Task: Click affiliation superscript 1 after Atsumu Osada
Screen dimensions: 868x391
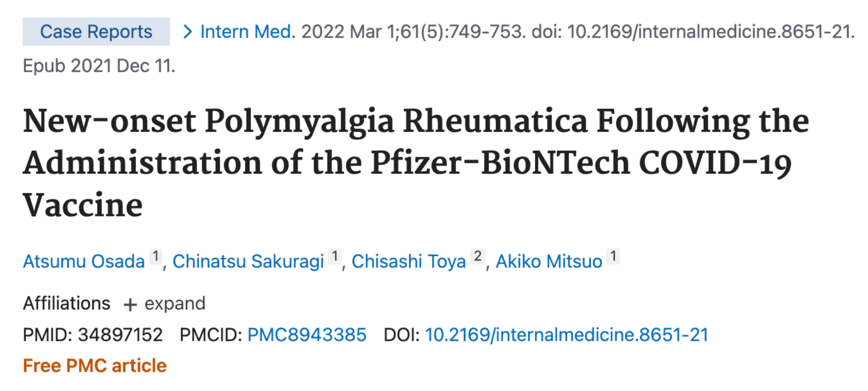Action: [x=155, y=256]
